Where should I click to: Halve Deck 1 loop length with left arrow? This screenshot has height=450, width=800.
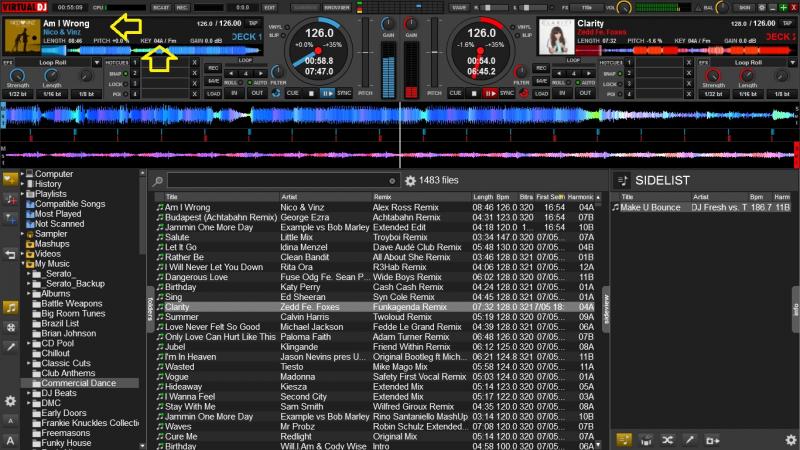pyautogui.click(x=231, y=73)
